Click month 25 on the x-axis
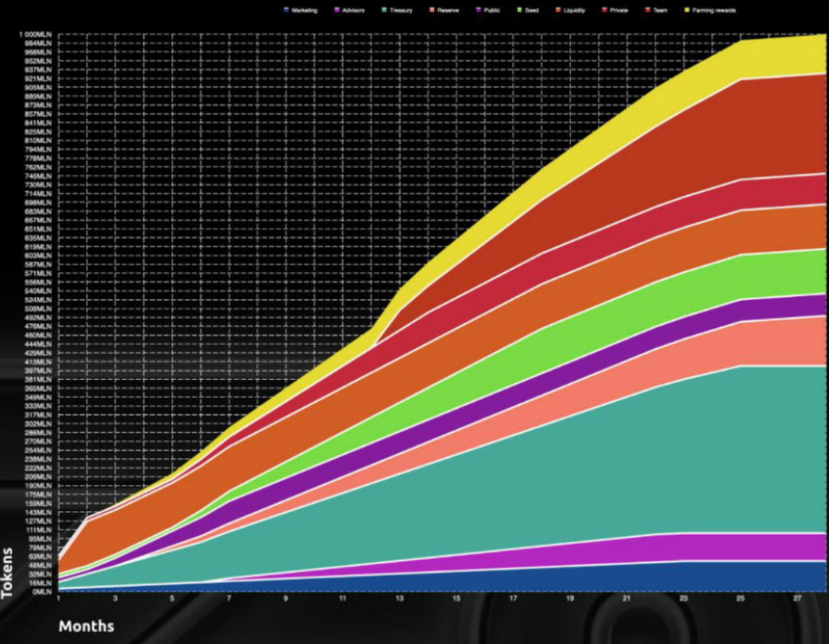Screen dimensions: 829x644 point(741,598)
